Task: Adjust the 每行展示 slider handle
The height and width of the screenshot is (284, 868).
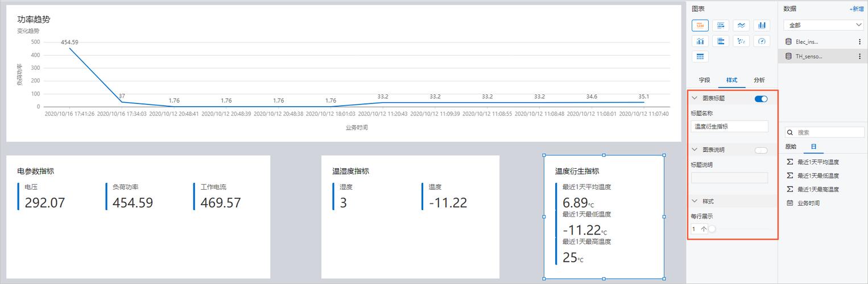Action: click(x=712, y=229)
